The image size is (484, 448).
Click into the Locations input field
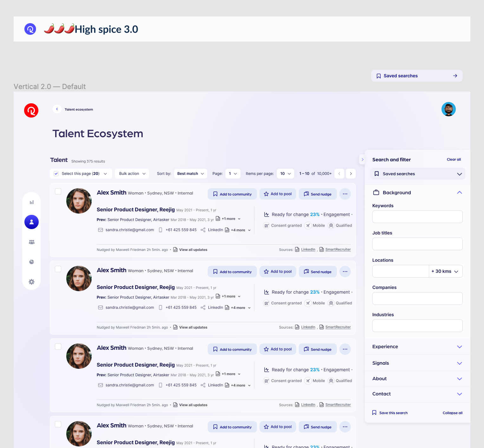pos(401,271)
